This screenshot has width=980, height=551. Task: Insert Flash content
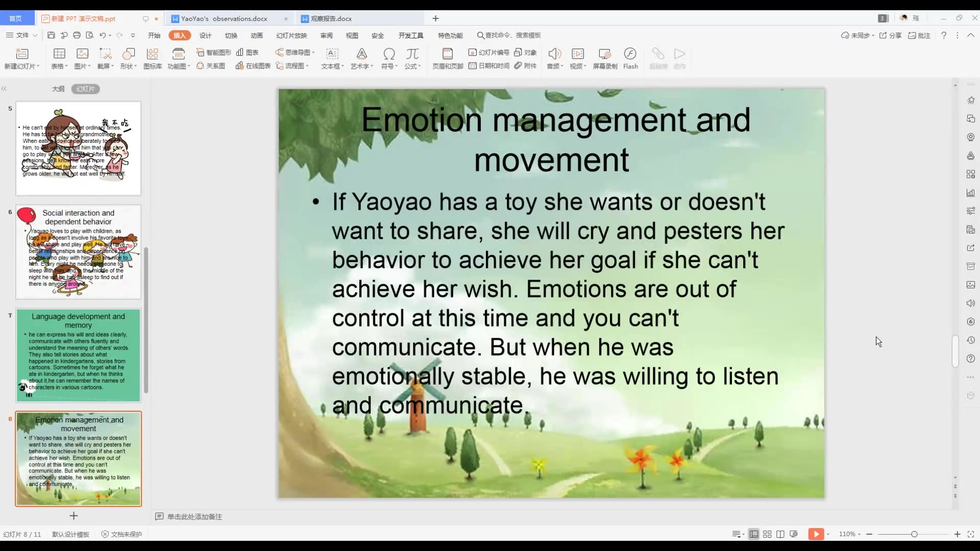pos(630,58)
